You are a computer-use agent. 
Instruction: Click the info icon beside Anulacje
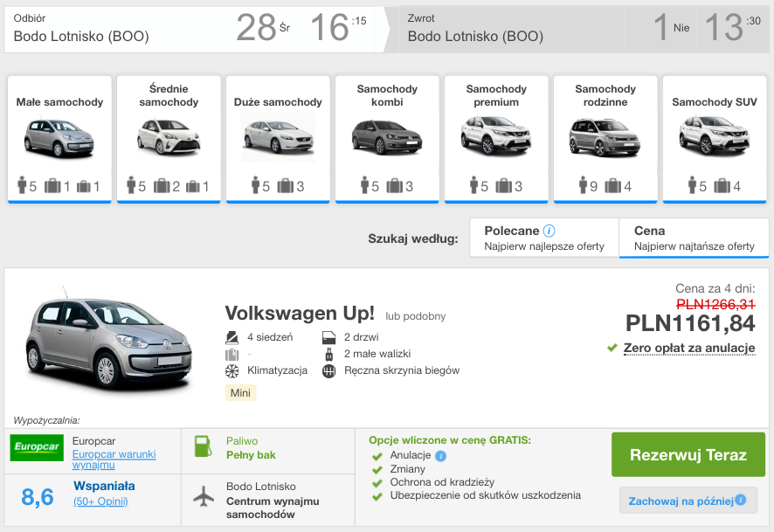pos(439,455)
